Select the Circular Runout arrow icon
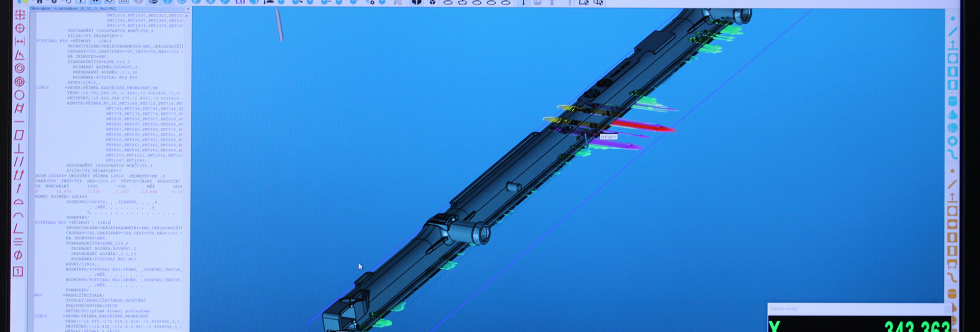 click(19, 188)
